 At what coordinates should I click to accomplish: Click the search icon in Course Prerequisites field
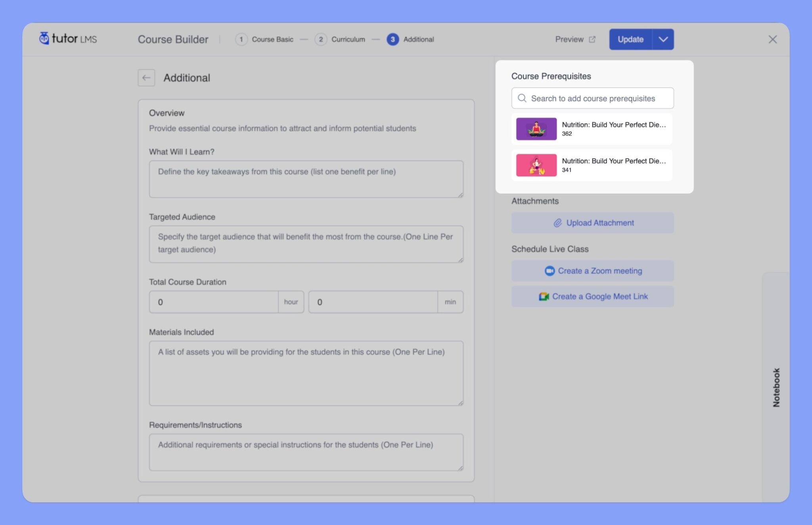(x=522, y=98)
